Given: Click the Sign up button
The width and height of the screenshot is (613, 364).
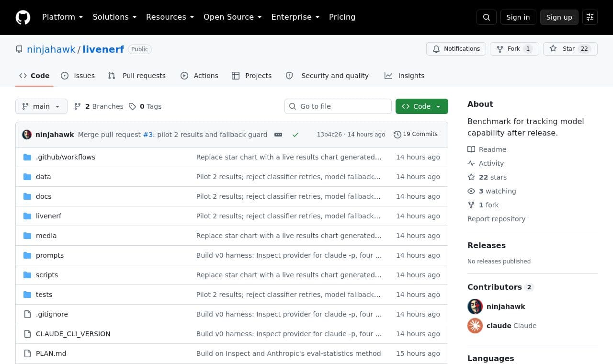Looking at the screenshot, I should coord(559,17).
